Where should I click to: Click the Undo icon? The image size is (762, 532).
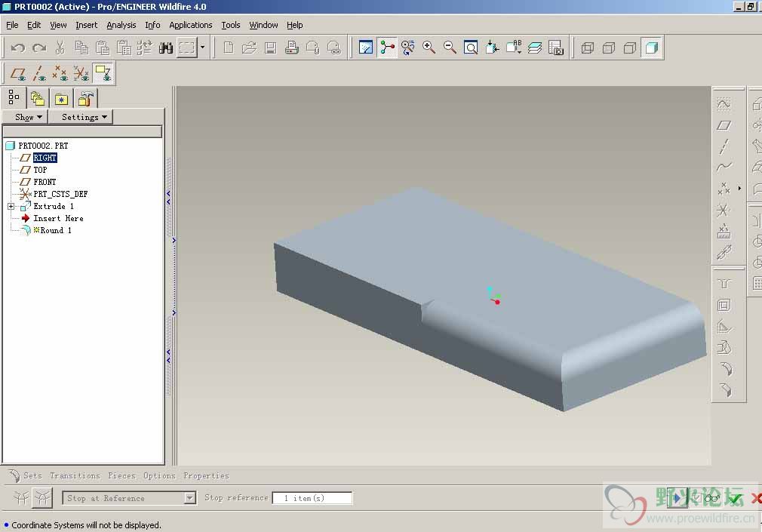click(x=18, y=48)
